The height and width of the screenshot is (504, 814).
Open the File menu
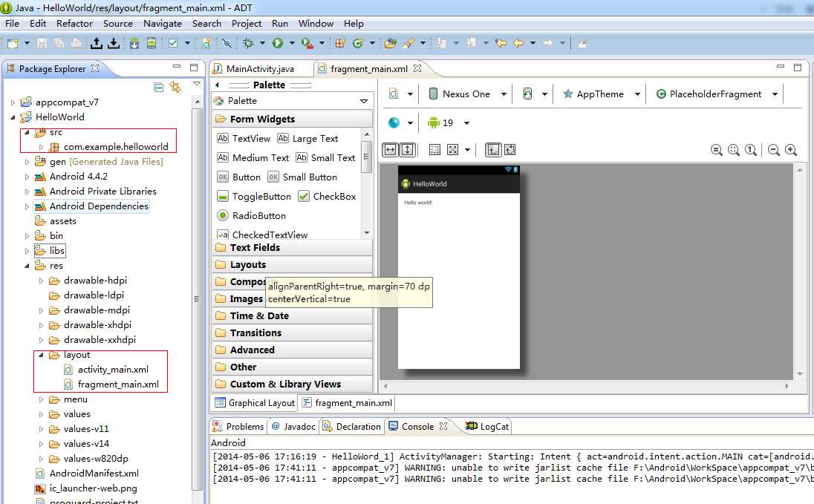12,23
